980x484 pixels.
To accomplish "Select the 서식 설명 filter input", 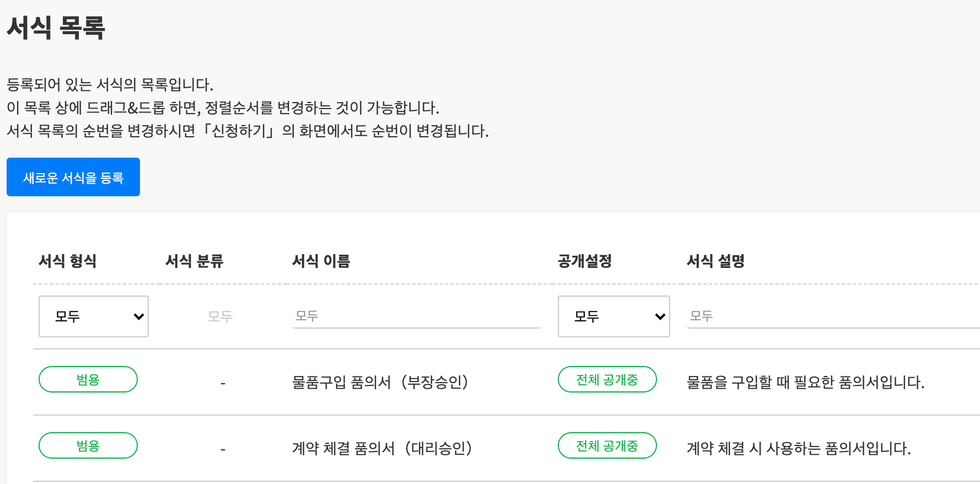I will click(832, 316).
